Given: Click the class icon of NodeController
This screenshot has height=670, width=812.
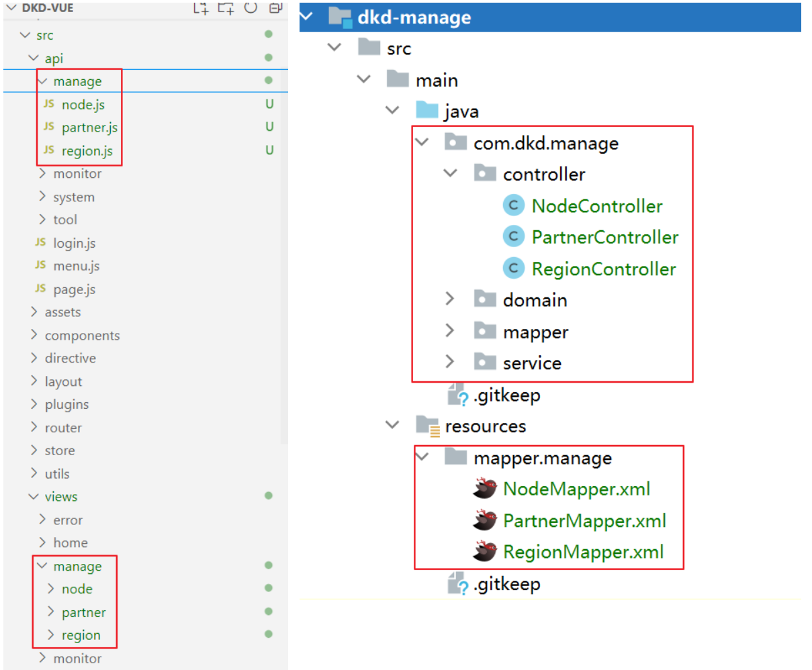Looking at the screenshot, I should (513, 205).
